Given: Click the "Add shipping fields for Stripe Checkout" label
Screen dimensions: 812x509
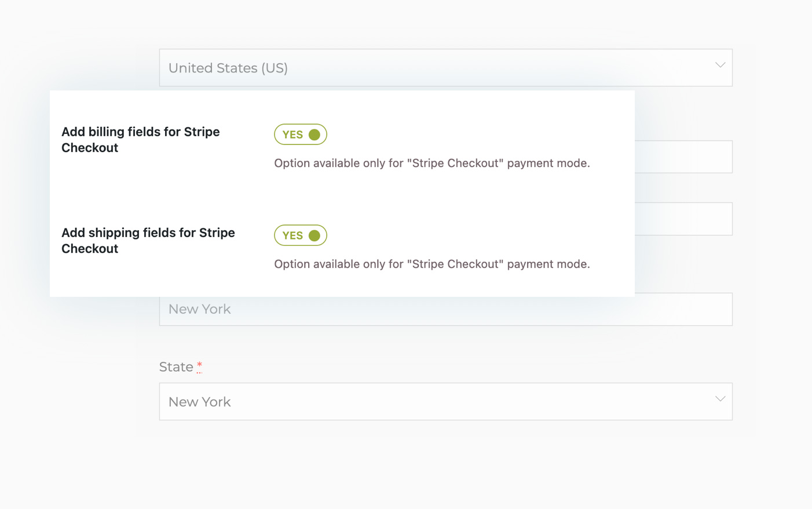Looking at the screenshot, I should [x=148, y=241].
